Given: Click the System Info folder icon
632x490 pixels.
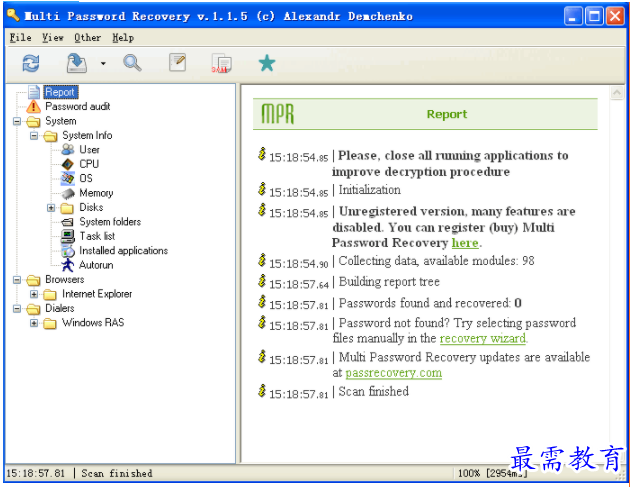Looking at the screenshot, I should 50,136.
